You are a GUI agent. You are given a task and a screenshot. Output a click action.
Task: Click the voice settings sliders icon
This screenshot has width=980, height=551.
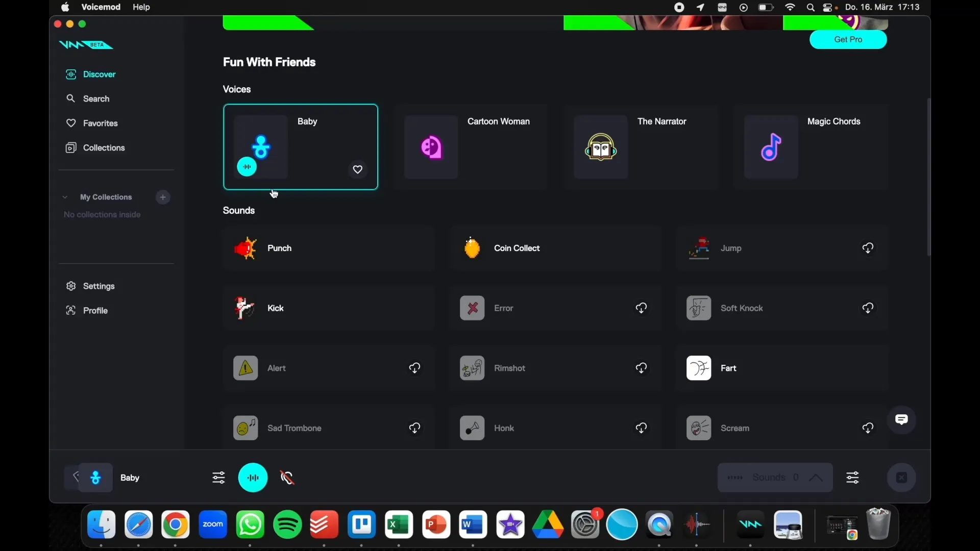pos(218,477)
